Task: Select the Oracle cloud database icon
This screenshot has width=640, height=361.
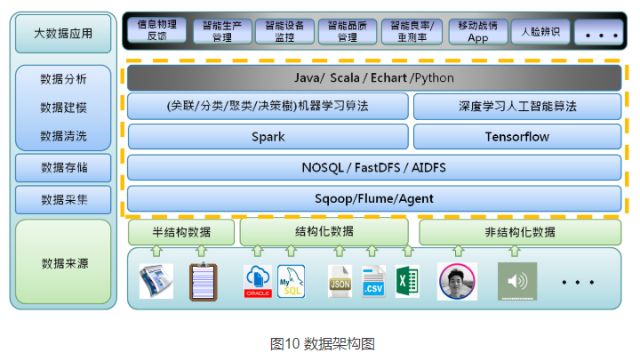Action: pyautogui.click(x=258, y=281)
